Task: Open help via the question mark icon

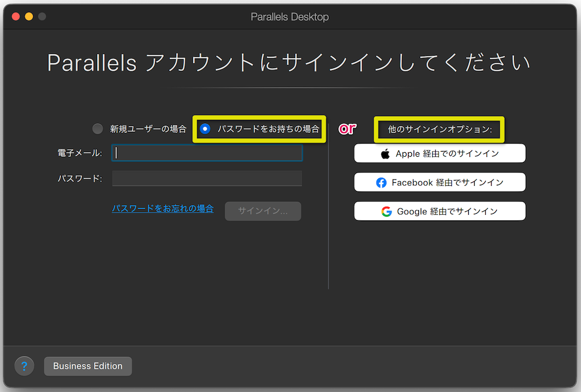Action: pos(24,366)
